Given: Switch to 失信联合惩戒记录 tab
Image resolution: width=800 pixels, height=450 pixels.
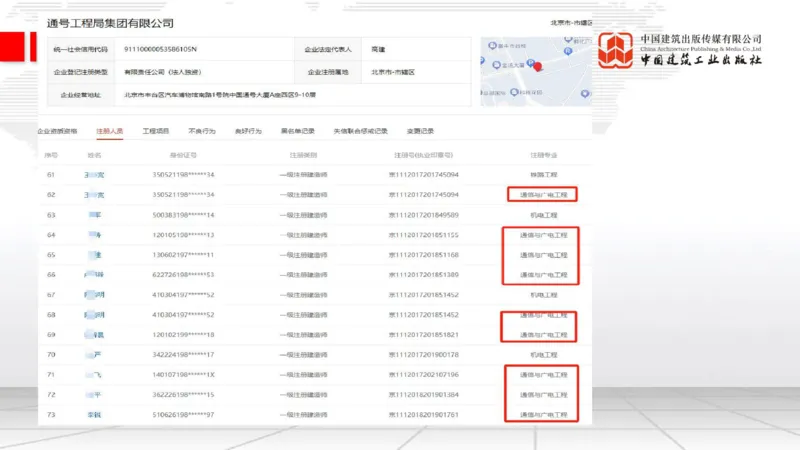Looking at the screenshot, I should tap(361, 131).
